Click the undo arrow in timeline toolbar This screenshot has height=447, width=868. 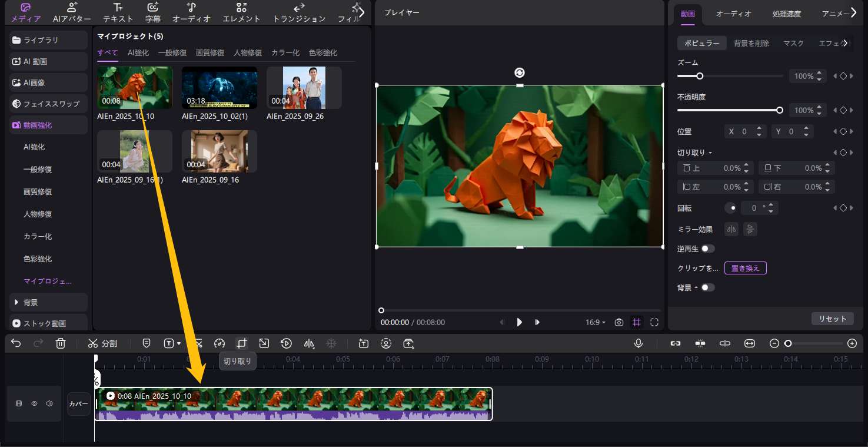(16, 343)
